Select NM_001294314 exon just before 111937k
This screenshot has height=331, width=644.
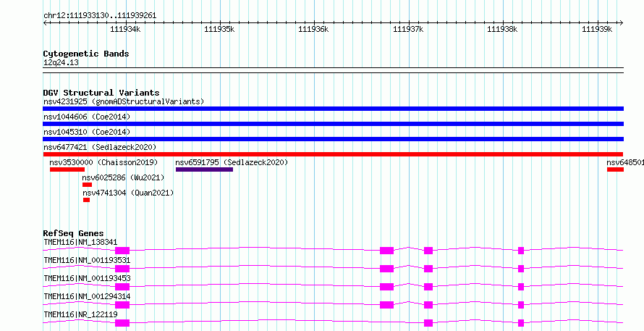point(386,305)
